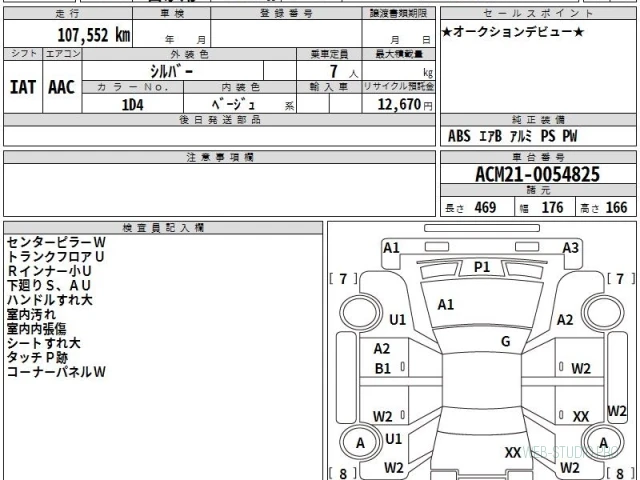
Task: Click the 外装色 header
Action: (x=189, y=54)
